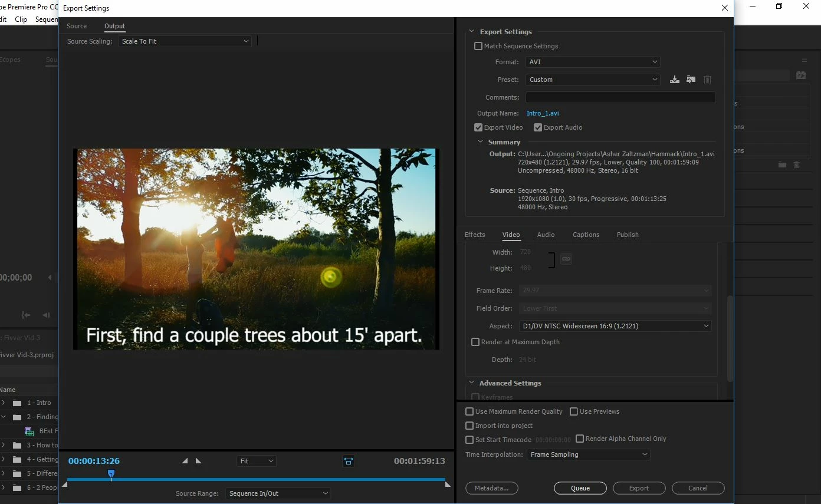Click the Delete Preset trash icon

click(x=707, y=80)
